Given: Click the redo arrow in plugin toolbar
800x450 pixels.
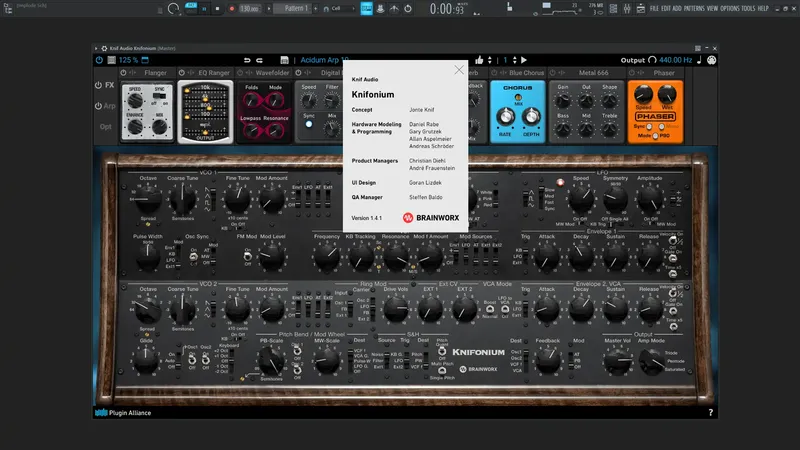Looking at the screenshot, I should [x=259, y=60].
